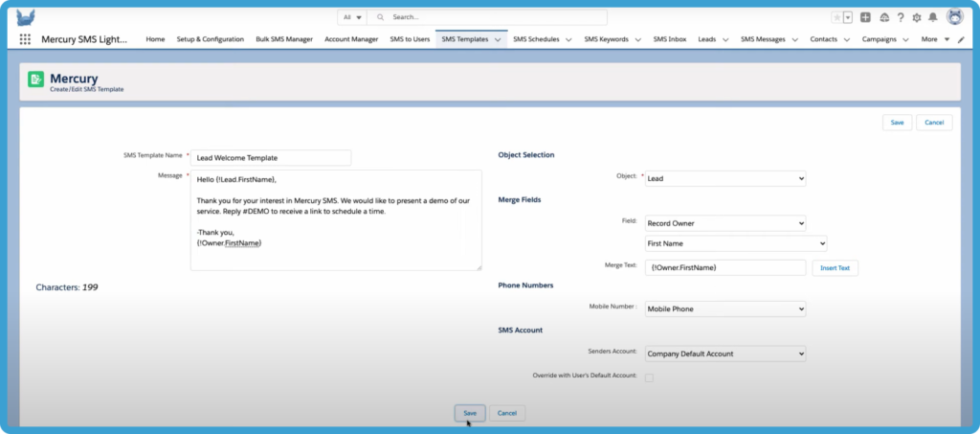The width and height of the screenshot is (980, 434).
Task: Open the SMS Keywords tab
Action: coord(606,38)
